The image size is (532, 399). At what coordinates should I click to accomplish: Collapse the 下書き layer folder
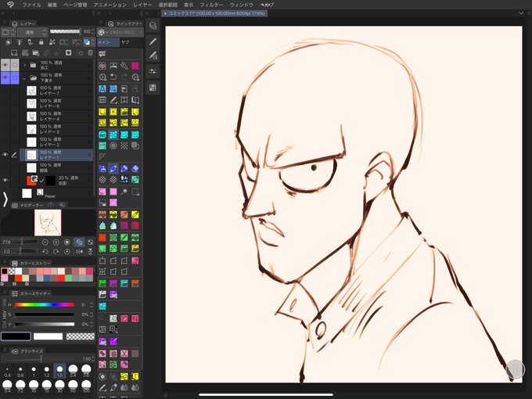[x=24, y=78]
